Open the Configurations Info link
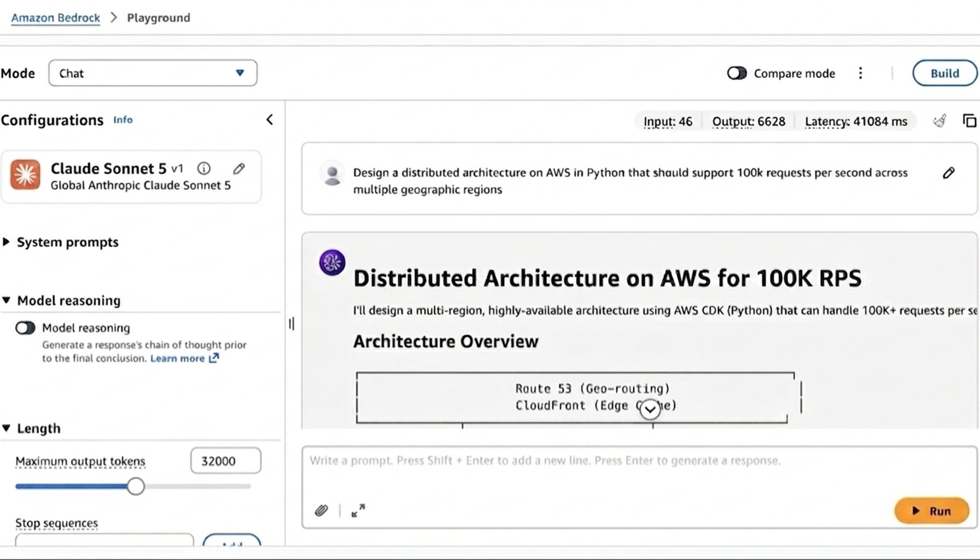Viewport: 980px width, 560px height. [122, 120]
